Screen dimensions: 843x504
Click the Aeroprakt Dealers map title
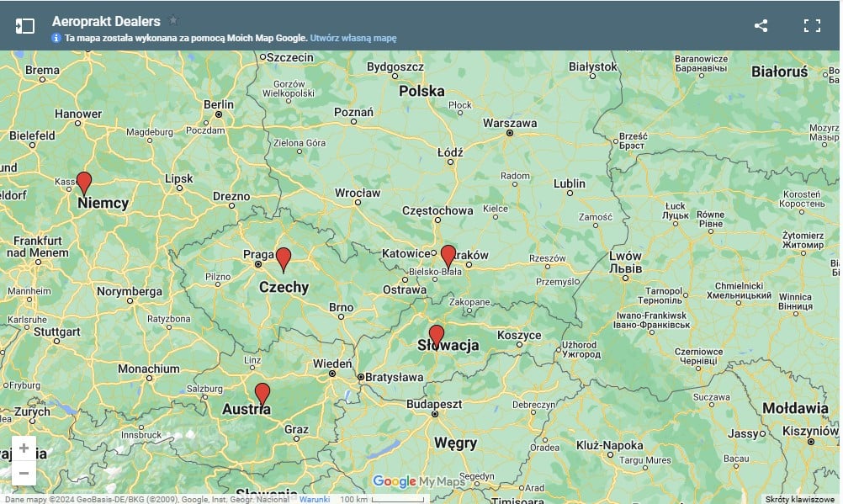pyautogui.click(x=106, y=21)
